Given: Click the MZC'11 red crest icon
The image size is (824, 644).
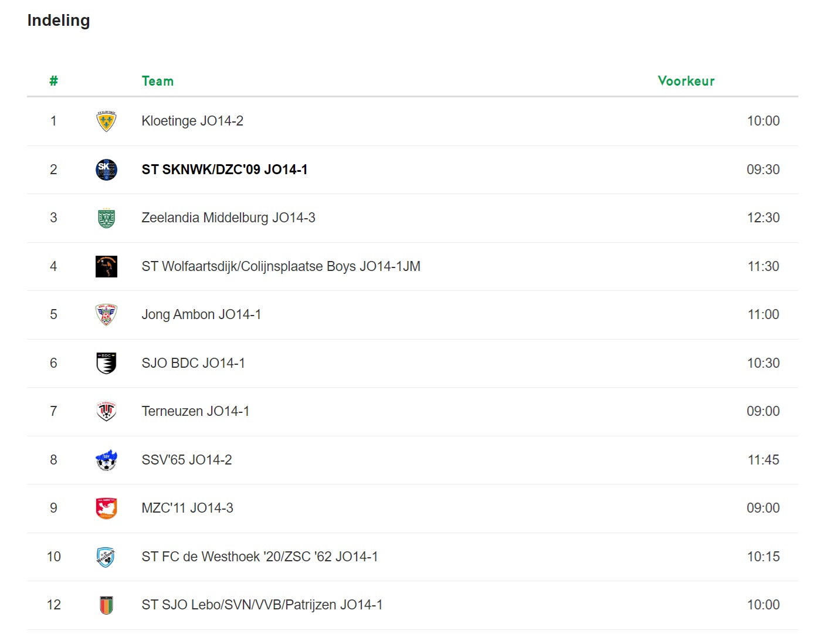Looking at the screenshot, I should [106, 509].
